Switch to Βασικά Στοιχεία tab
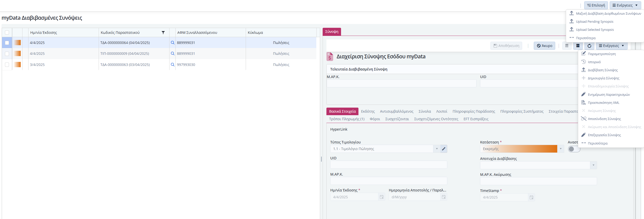The height and width of the screenshot is (219, 644). pyautogui.click(x=342, y=111)
